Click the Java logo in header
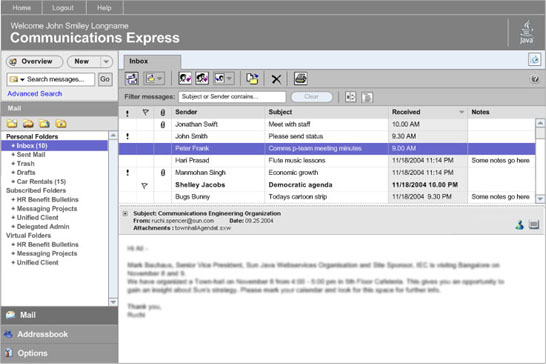546x364 pixels. pyautogui.click(x=526, y=32)
